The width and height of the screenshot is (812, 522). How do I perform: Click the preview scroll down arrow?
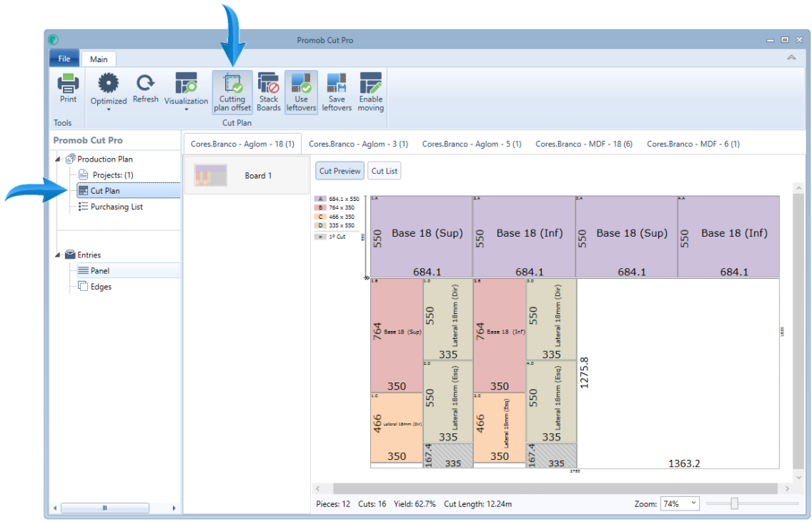(x=798, y=477)
